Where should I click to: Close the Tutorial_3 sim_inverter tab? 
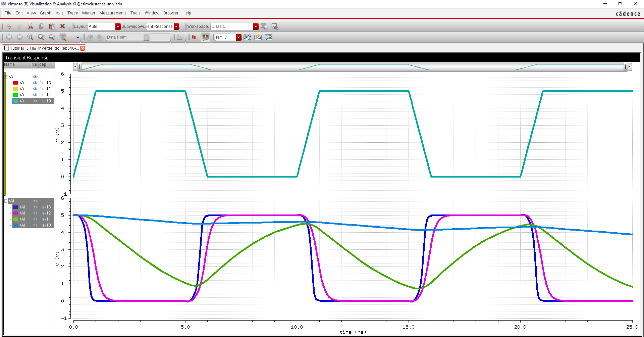[x=83, y=48]
